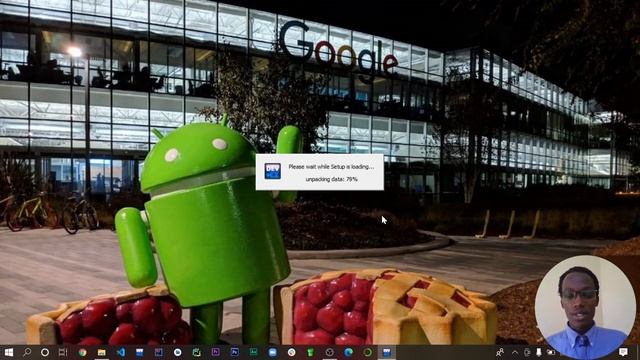This screenshot has height=360, width=640.
Task: Click the Dev-C++ logo in setup dialog
Action: 272,171
